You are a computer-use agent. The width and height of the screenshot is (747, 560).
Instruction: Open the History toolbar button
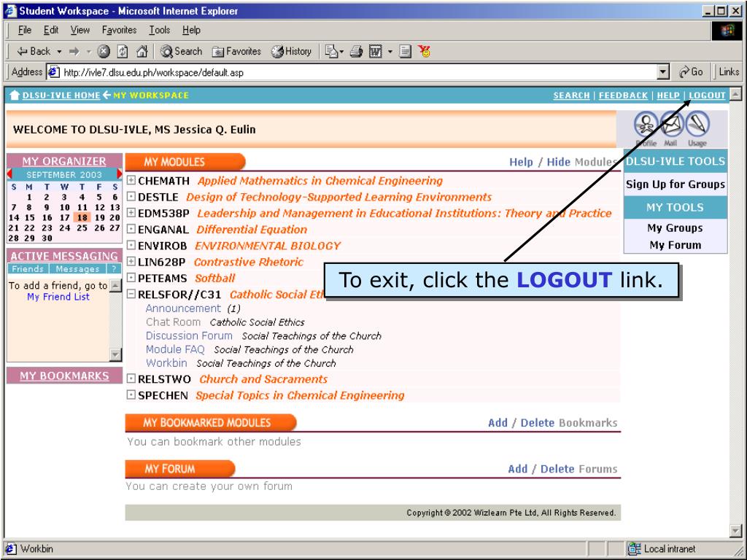click(x=292, y=52)
